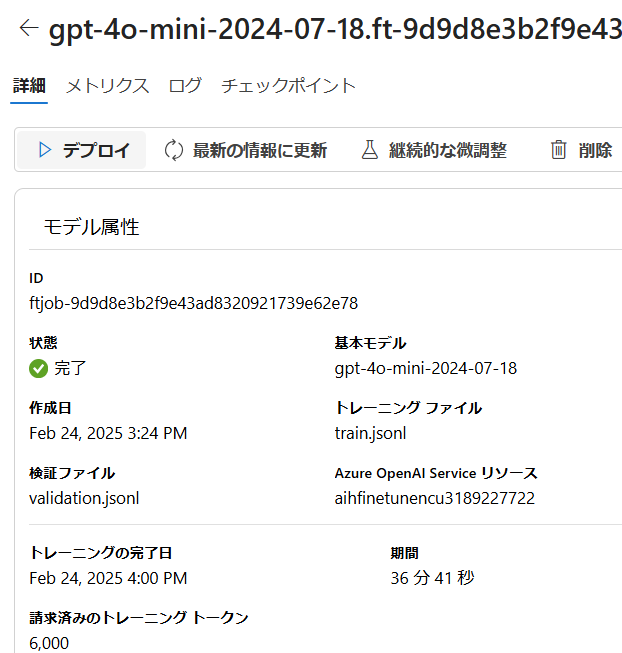
Task: Click the 検証ファイル field label
Action: (x=72, y=473)
